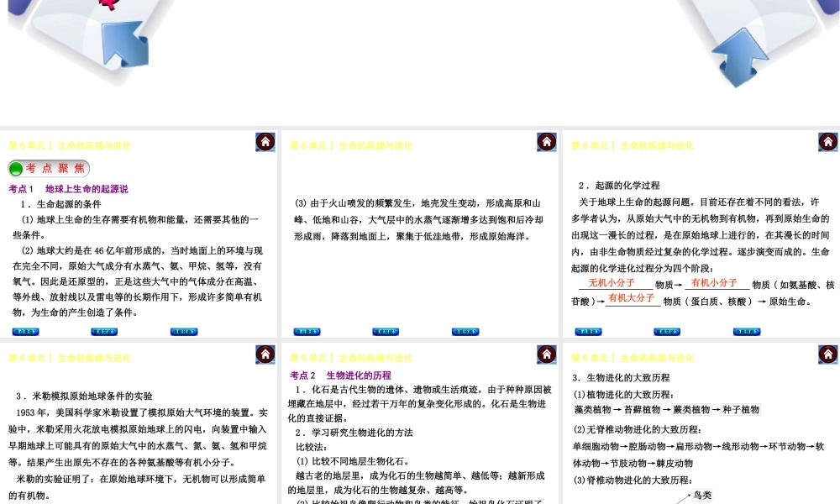Click the boxed term 苔藓植物

click(642, 409)
